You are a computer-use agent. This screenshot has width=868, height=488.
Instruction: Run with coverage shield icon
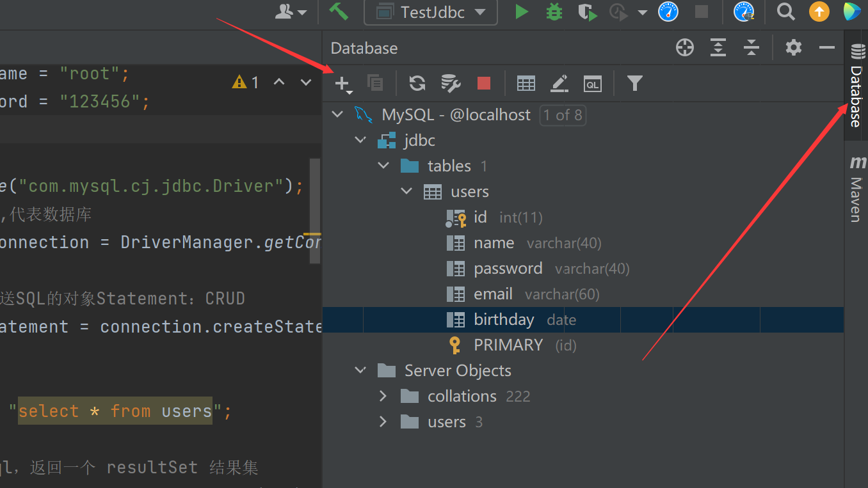tap(587, 12)
